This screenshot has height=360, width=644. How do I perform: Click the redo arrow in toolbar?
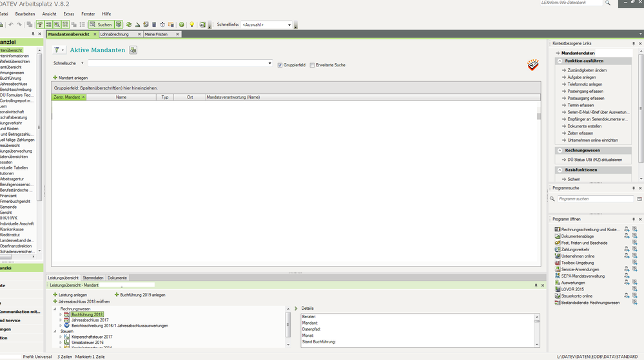pyautogui.click(x=19, y=24)
